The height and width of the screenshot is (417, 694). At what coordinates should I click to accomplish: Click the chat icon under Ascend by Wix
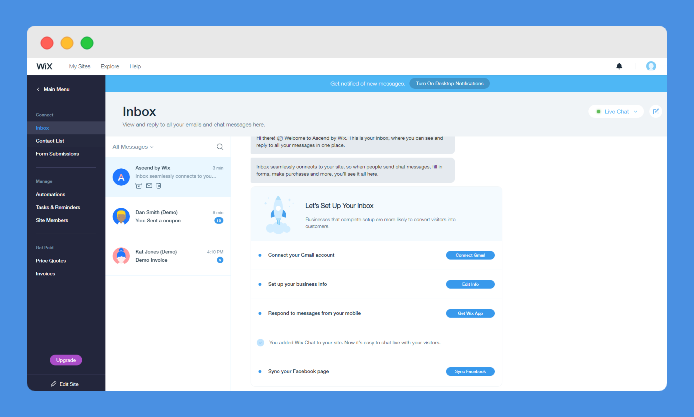139,186
